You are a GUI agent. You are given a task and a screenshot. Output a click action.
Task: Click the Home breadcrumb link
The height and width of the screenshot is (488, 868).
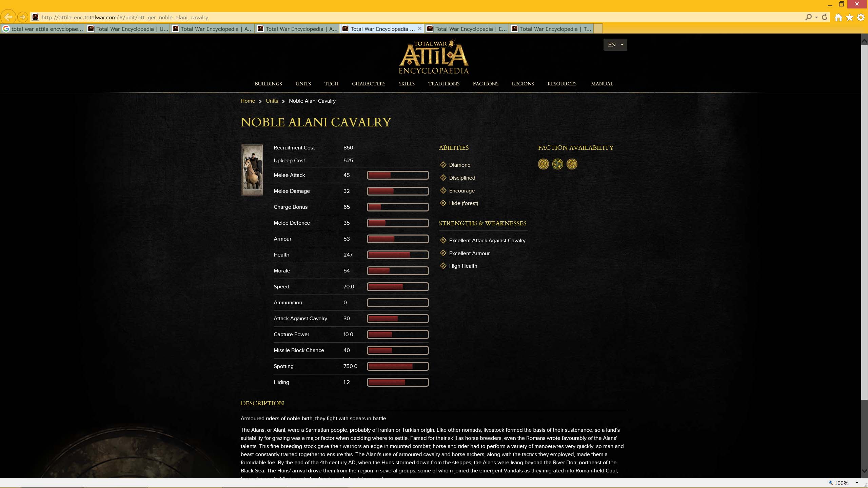(x=248, y=101)
